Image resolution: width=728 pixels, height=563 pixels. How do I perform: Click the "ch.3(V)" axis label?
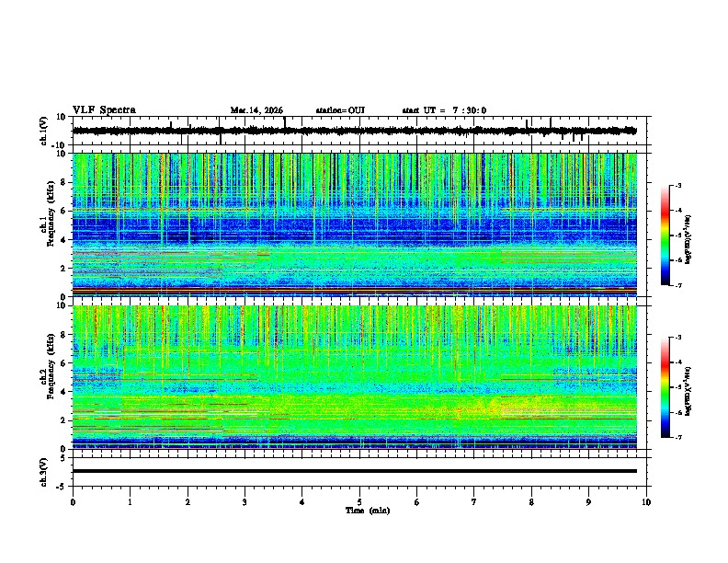point(43,472)
